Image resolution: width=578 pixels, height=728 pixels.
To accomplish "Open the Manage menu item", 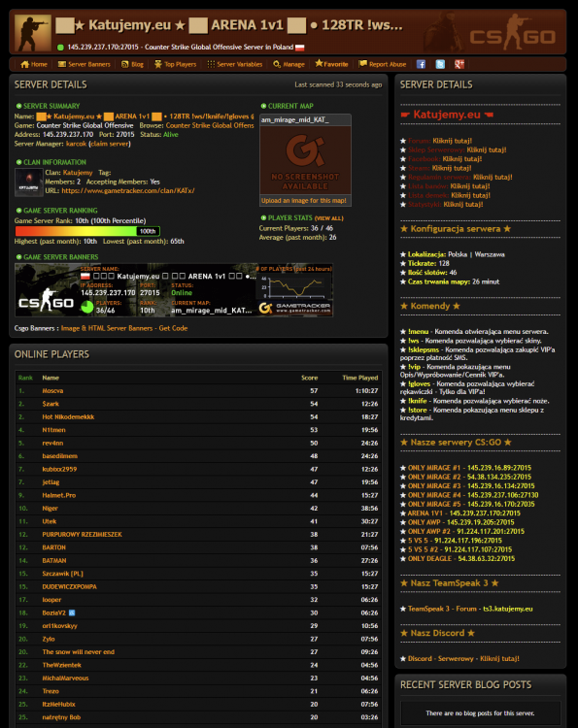I will pos(289,64).
